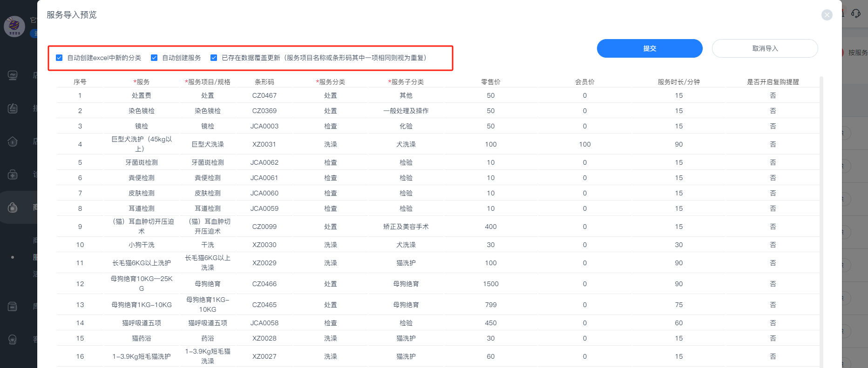
Task: Toggle the 自动创建服务 checkbox
Action: (154, 58)
